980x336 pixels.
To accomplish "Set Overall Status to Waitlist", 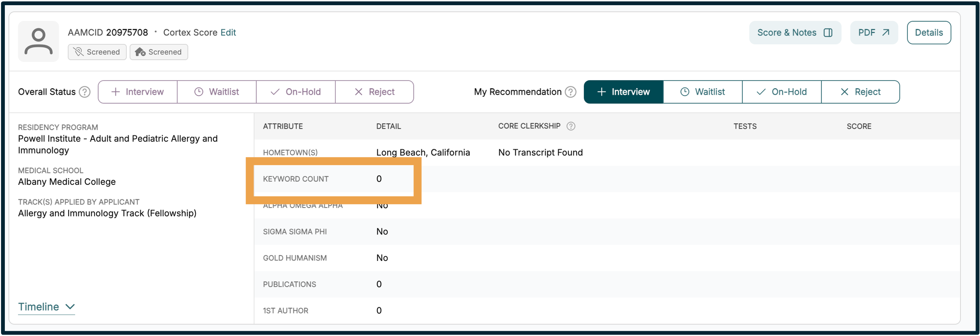I will coord(217,92).
